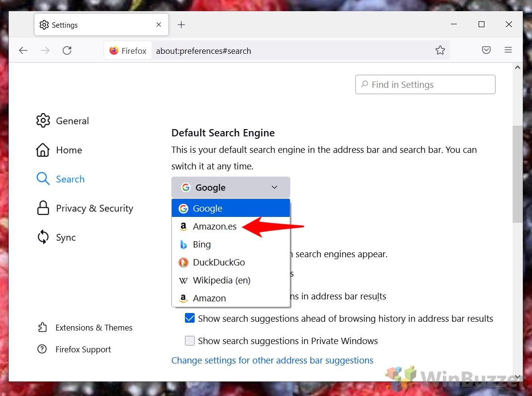Click the Home house icon in sidebar

point(43,149)
